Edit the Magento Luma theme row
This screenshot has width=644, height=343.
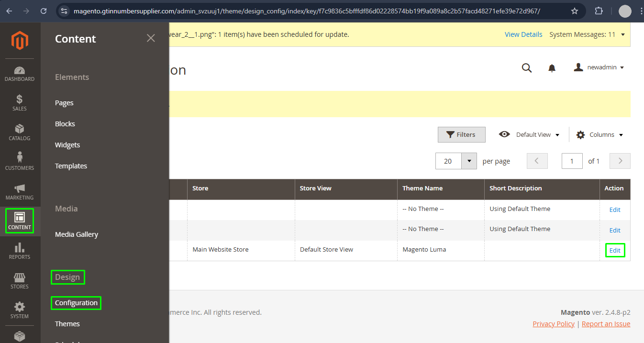pos(614,250)
